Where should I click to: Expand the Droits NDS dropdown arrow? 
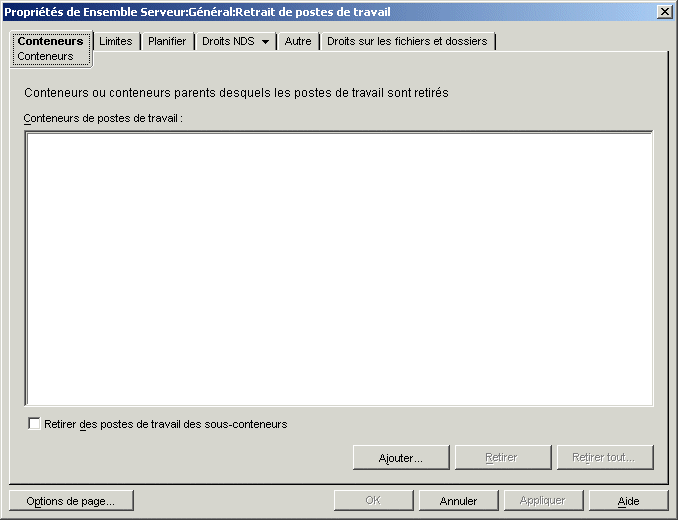265,42
